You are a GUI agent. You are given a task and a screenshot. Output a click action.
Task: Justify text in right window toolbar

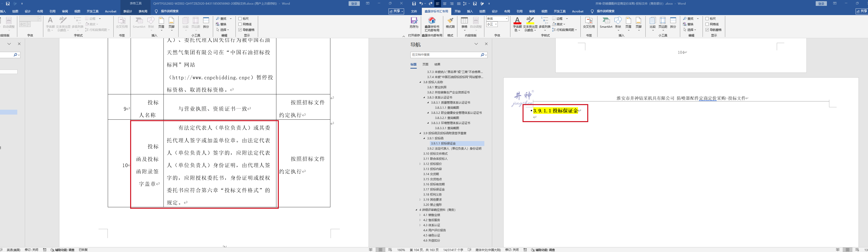tap(459, 4)
